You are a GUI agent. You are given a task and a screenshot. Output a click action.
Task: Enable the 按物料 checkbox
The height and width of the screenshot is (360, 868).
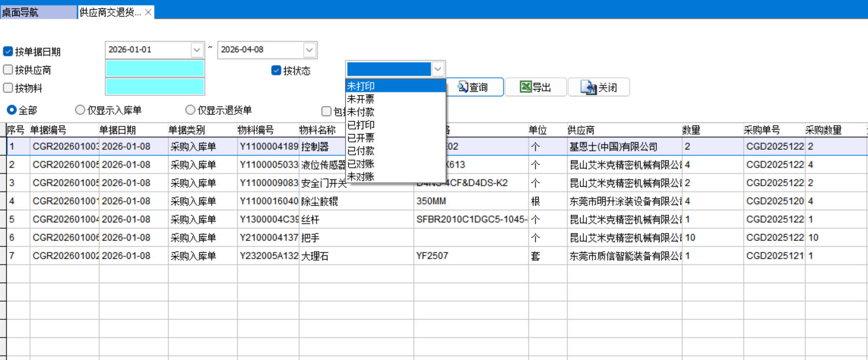click(8, 88)
